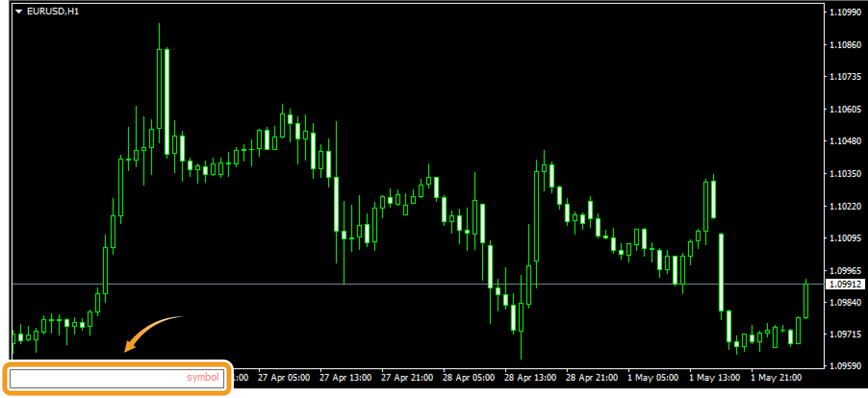The image size is (868, 398).
Task: Focus the symbol input field
Action: [x=116, y=378]
